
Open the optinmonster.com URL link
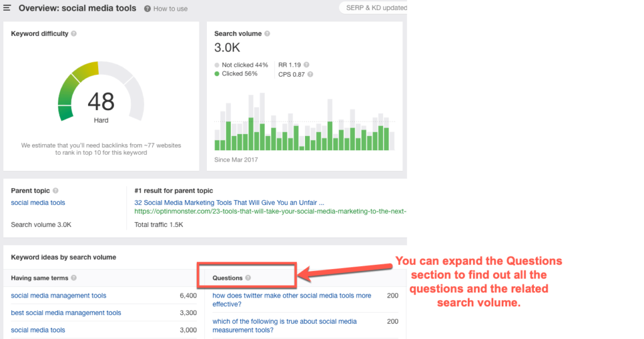[270, 211]
